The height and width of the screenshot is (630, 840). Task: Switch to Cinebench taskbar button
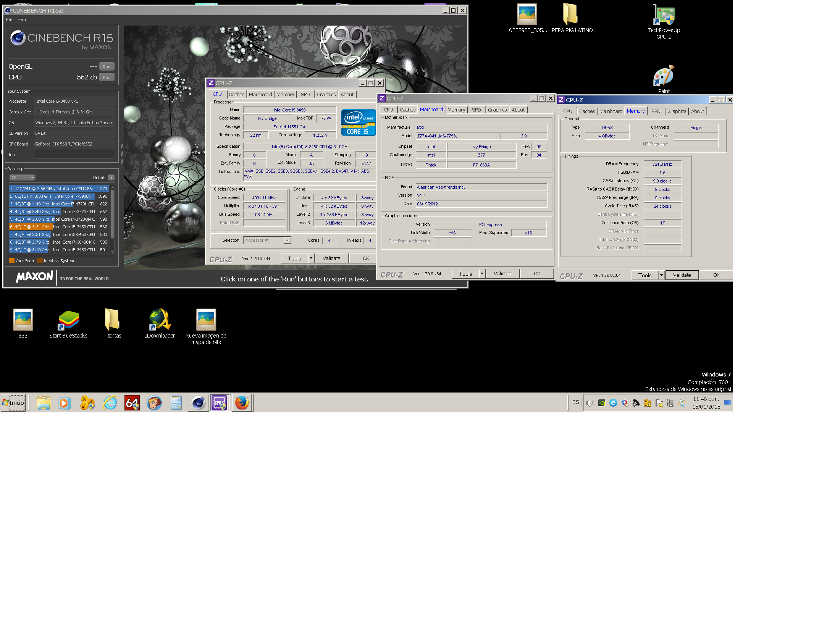(x=198, y=403)
